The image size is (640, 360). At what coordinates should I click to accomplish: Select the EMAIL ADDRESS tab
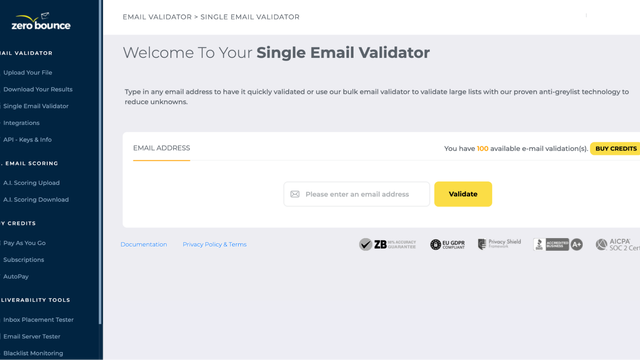[161, 148]
